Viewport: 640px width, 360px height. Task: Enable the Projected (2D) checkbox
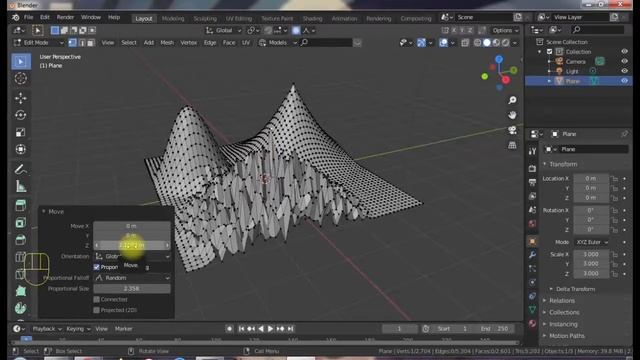pyautogui.click(x=97, y=310)
